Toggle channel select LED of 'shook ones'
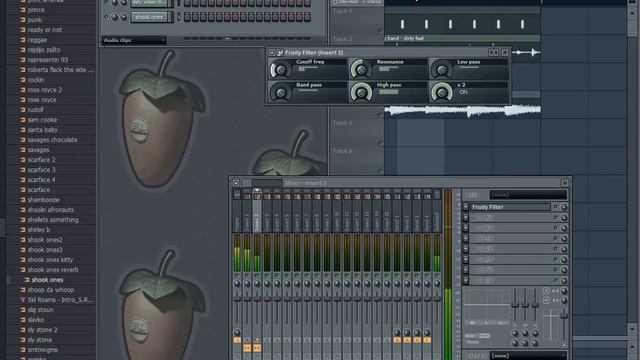Image resolution: width=640 pixels, height=360 pixels. 178,17
